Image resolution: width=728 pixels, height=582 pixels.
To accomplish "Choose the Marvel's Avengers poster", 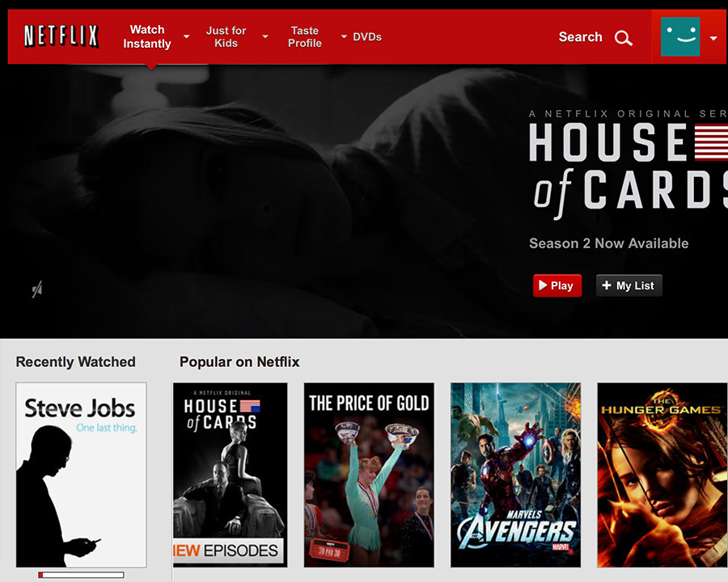I will 515,474.
